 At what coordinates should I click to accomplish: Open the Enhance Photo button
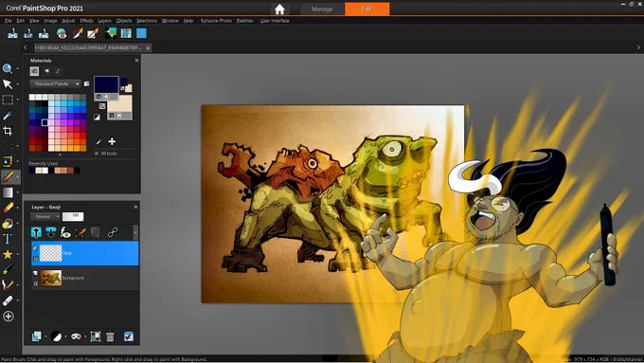tap(216, 21)
